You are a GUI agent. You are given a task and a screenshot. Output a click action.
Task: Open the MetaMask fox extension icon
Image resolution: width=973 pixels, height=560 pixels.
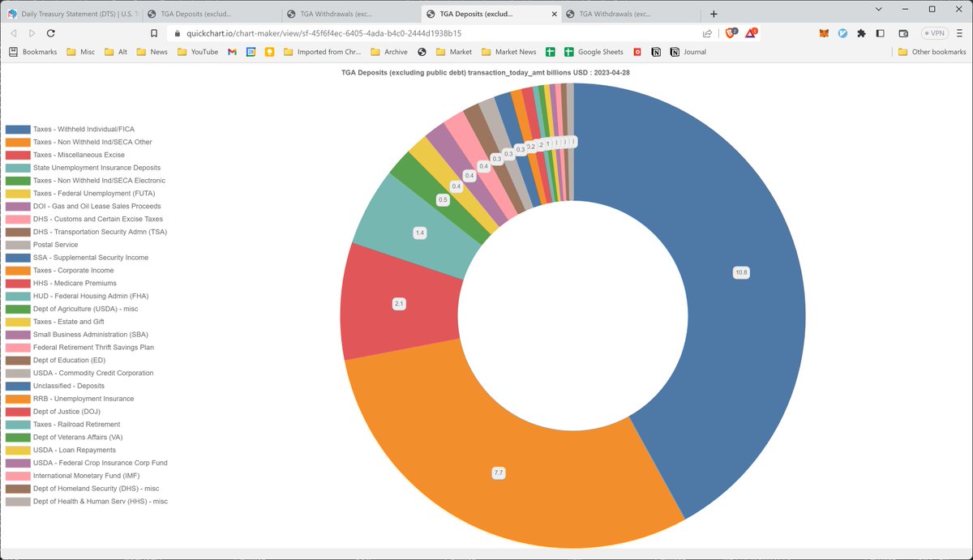(824, 33)
